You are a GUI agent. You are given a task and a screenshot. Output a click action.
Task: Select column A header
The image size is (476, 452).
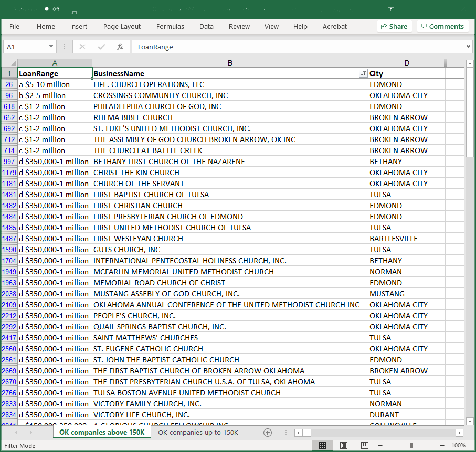point(55,63)
